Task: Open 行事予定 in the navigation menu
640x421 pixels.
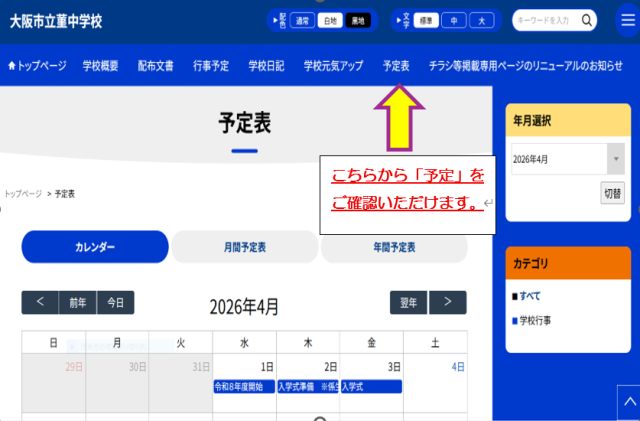Action: tap(211, 66)
